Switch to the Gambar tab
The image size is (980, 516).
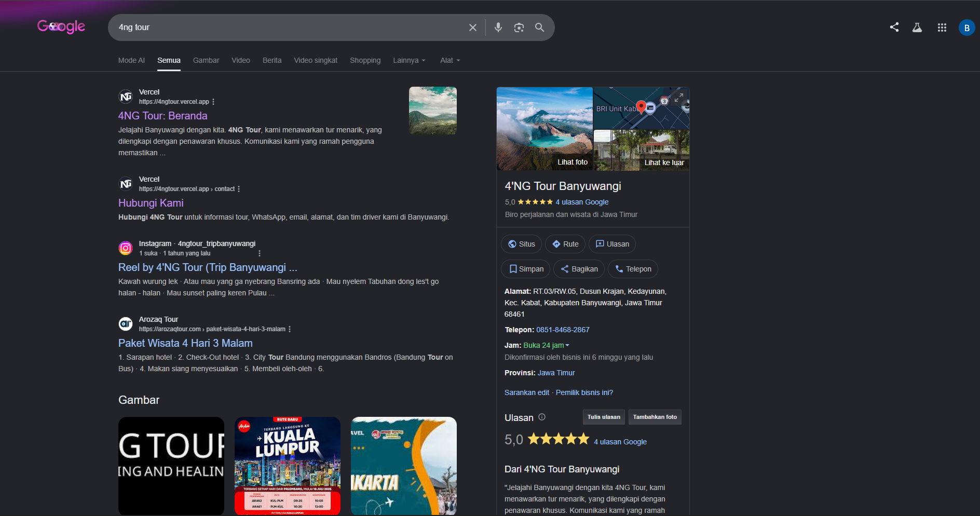click(206, 60)
